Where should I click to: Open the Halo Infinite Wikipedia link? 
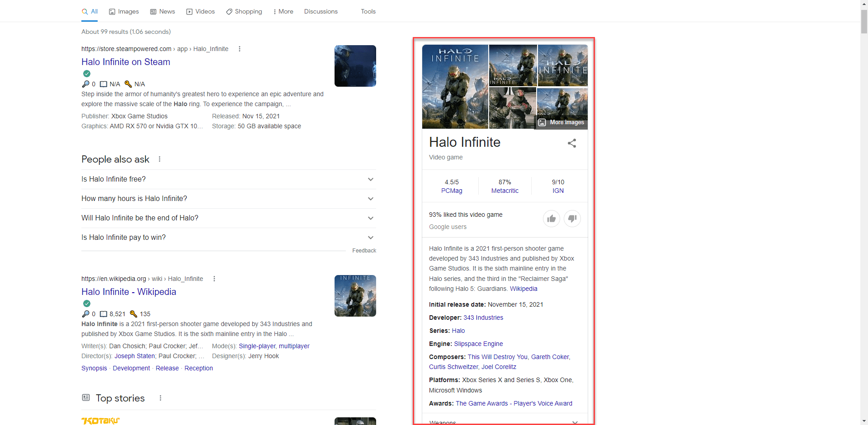click(128, 292)
